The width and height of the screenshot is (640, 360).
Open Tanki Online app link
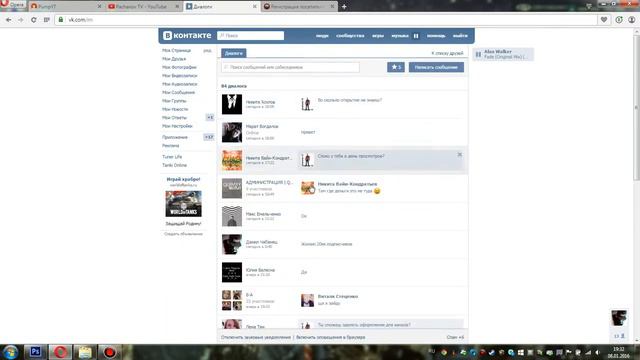click(174, 165)
